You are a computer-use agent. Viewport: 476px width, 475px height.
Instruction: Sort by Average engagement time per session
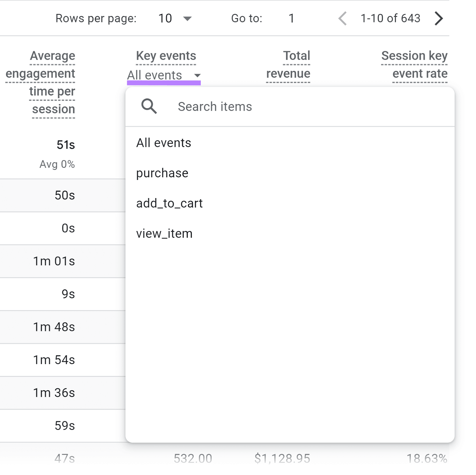(40, 82)
